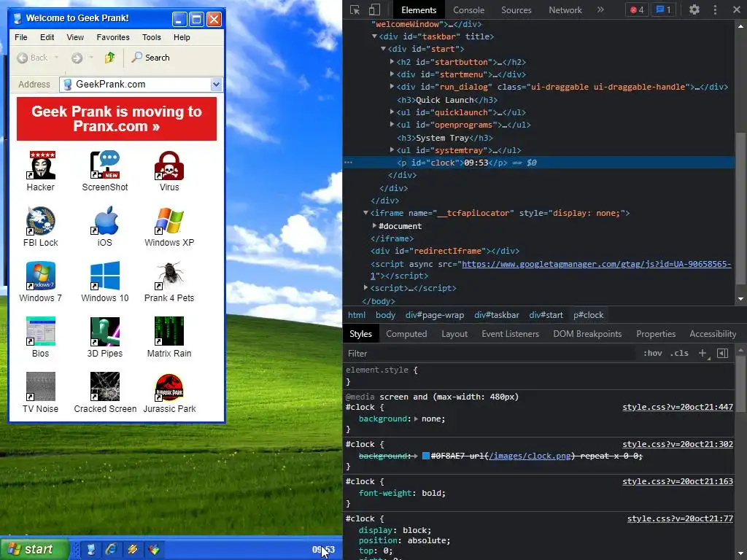The height and width of the screenshot is (560, 747).
Task: Activate the DevTools inspect element picker
Action: pos(355,9)
